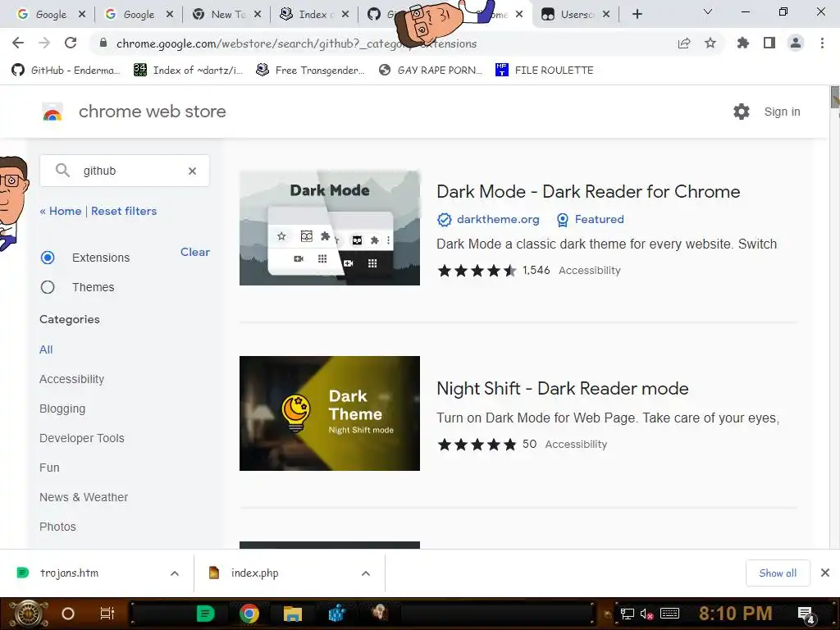Click the browser back arrow
This screenshot has height=630, width=840.
18,43
